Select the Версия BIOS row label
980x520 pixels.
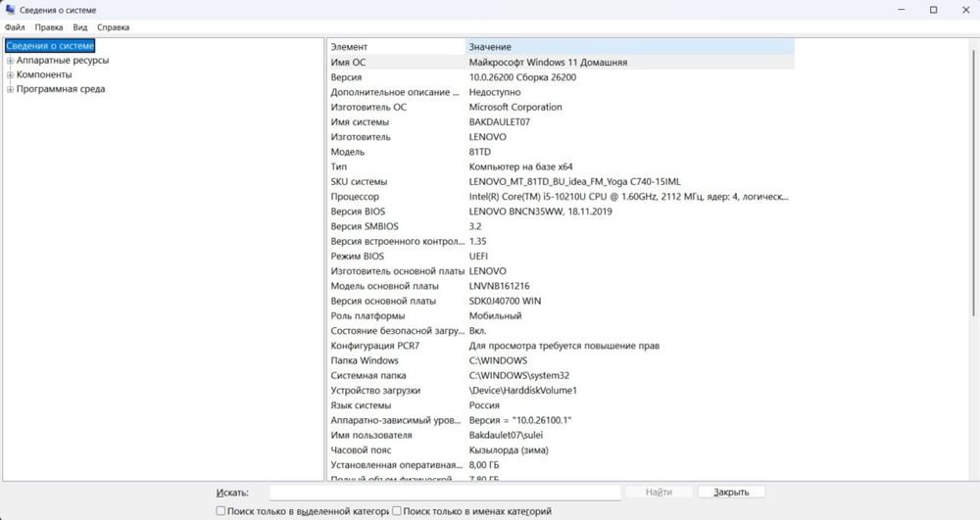pyautogui.click(x=358, y=212)
